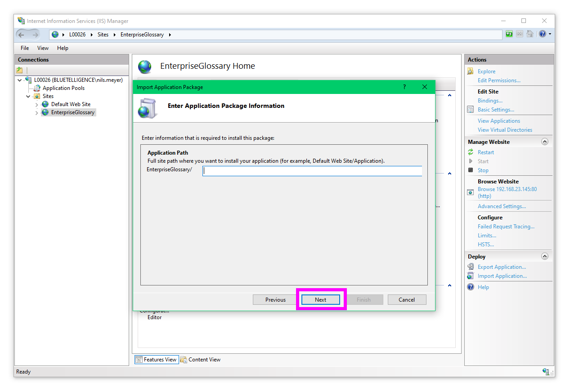
Task: Click the Refresh icon in address bar
Action: [509, 34]
